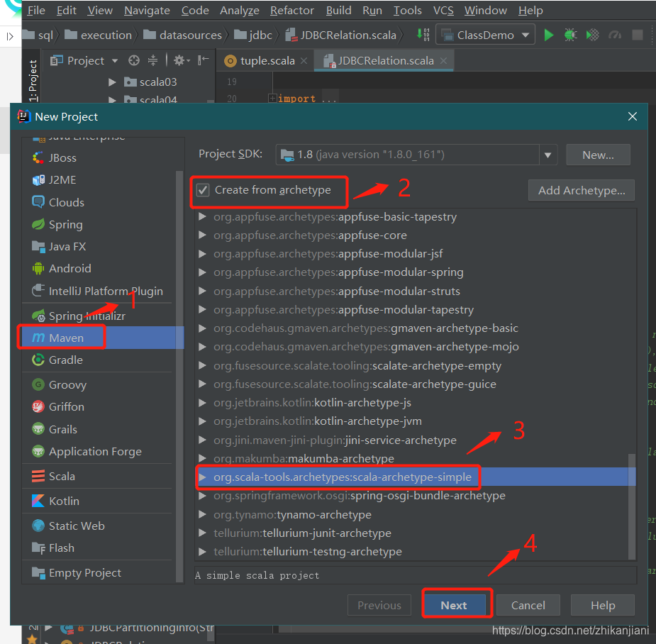
Task: Open Project panel gear settings
Action: pyautogui.click(x=181, y=61)
